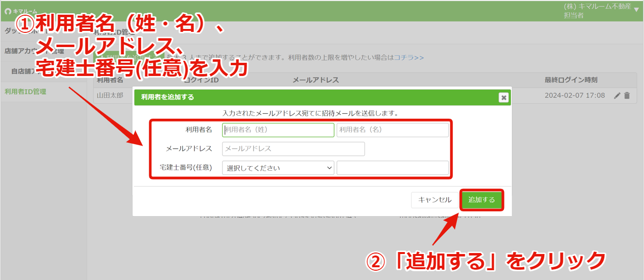This screenshot has height=280, width=644.
Task: Click the 宅建士番号 number text field
Action: click(392, 168)
